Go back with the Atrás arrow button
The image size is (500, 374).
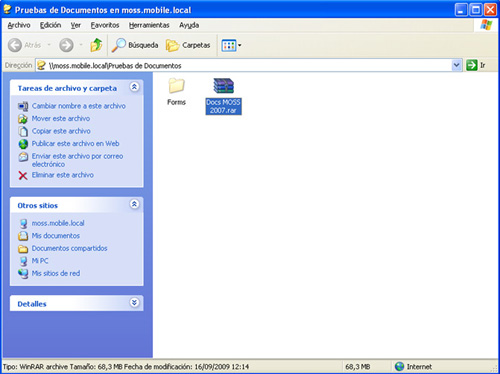pyautogui.click(x=24, y=45)
